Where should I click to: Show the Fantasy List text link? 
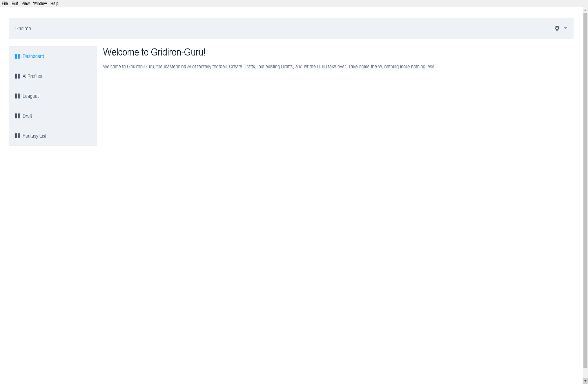(34, 136)
